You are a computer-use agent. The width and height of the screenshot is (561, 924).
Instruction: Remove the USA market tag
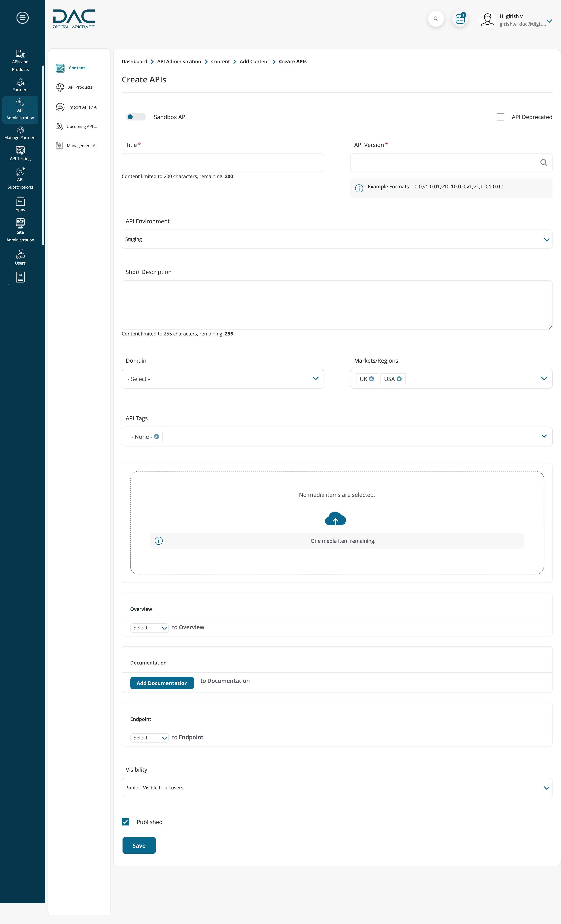click(399, 379)
